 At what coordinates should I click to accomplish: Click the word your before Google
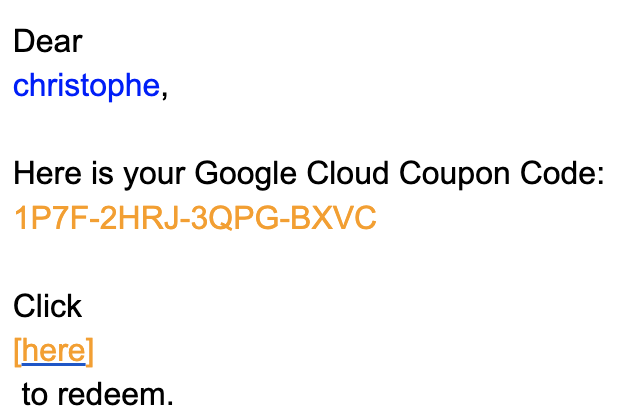(152, 174)
